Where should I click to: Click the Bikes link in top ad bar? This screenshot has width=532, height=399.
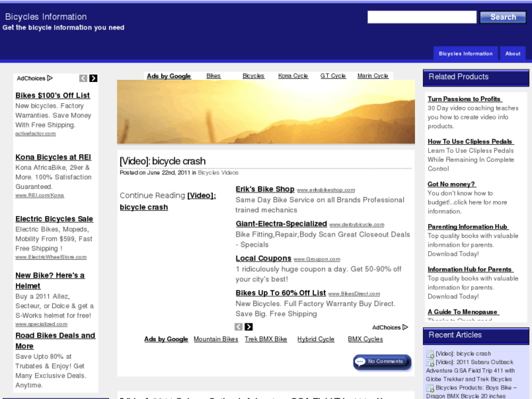click(x=214, y=75)
